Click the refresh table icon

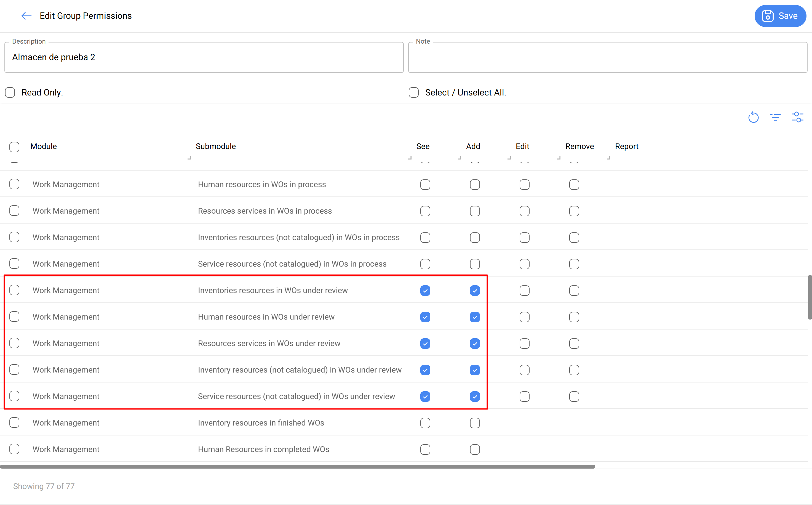pyautogui.click(x=753, y=117)
